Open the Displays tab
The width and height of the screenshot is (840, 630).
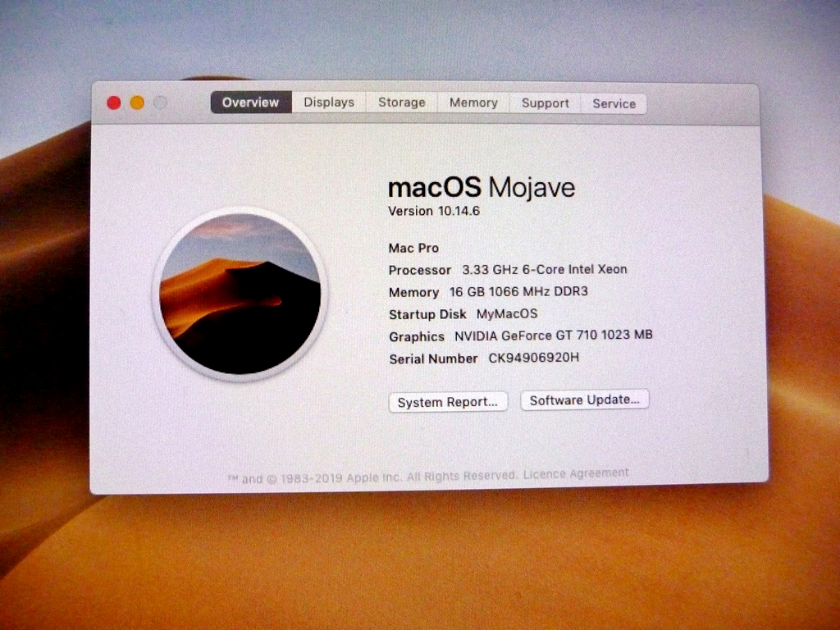[329, 103]
